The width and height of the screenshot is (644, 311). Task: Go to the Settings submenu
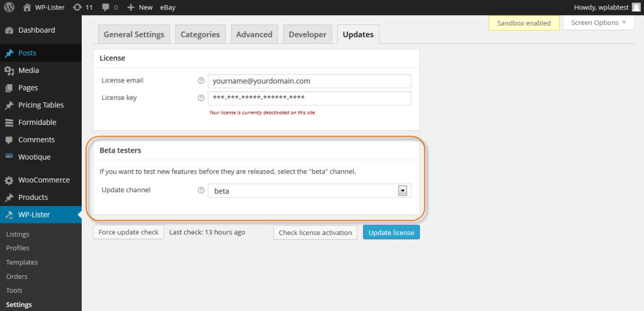[19, 305]
